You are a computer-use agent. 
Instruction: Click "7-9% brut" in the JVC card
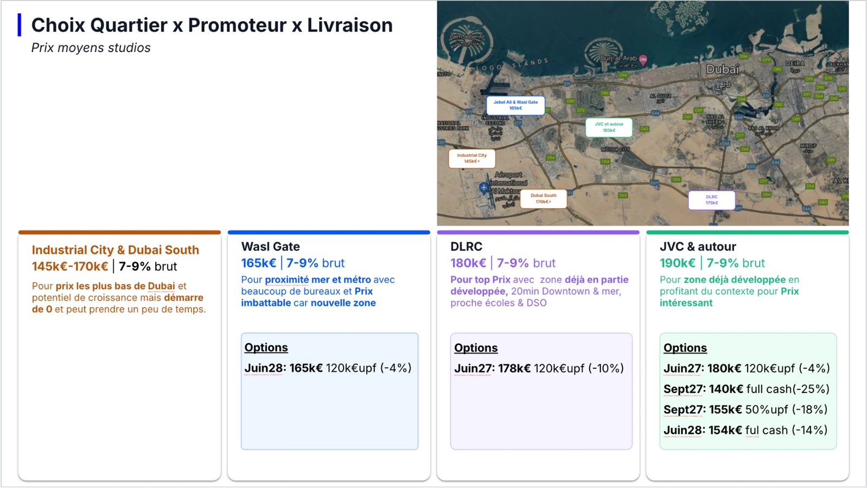[736, 263]
